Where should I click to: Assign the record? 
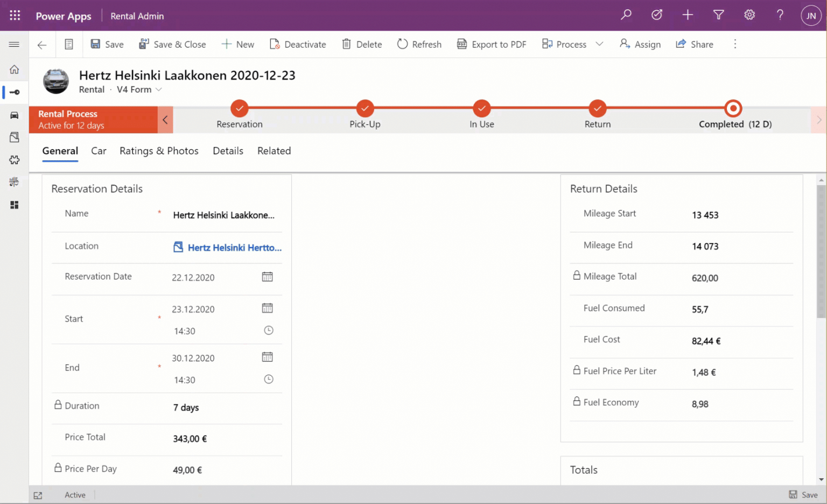(x=640, y=44)
